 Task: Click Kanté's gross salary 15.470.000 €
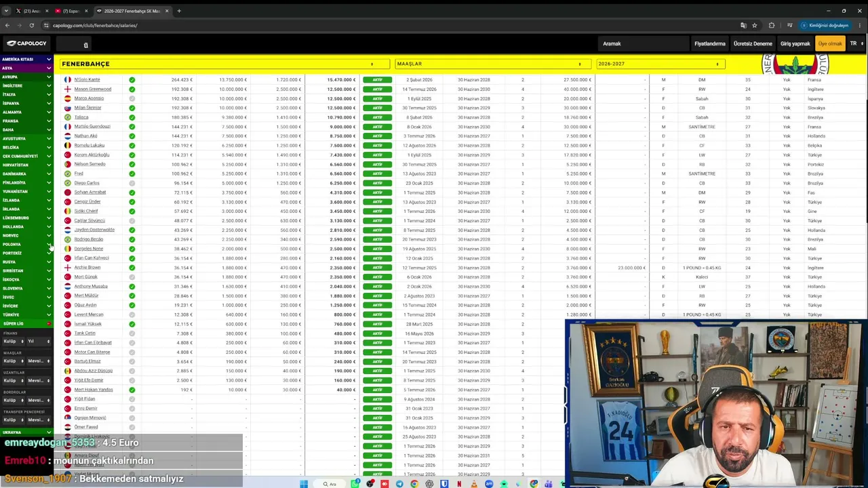[x=341, y=80]
